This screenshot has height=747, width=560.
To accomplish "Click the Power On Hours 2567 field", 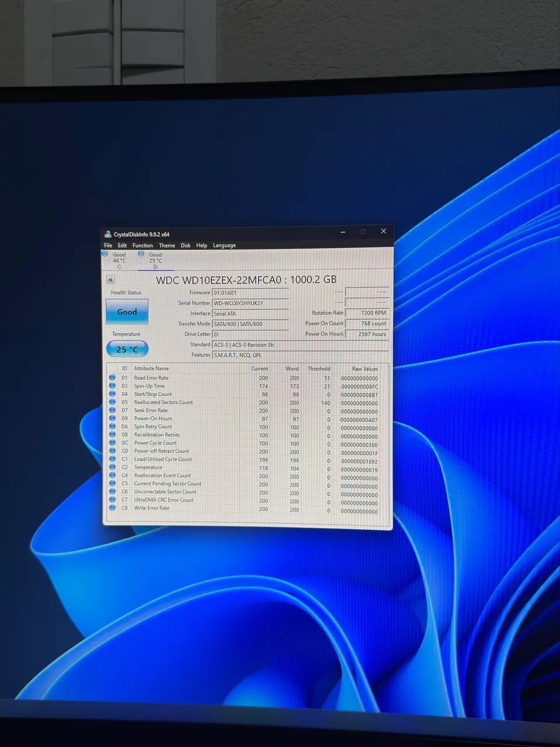I will pos(367,334).
